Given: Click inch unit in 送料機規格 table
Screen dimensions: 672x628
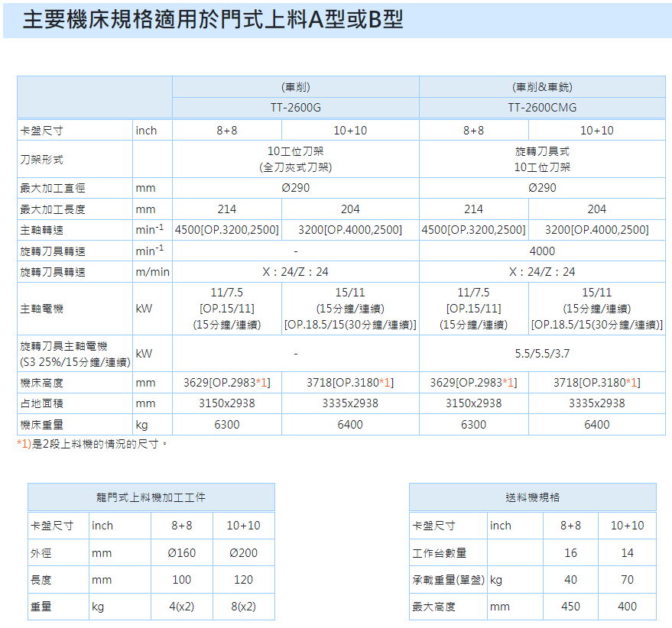Looking at the screenshot, I should 501,526.
